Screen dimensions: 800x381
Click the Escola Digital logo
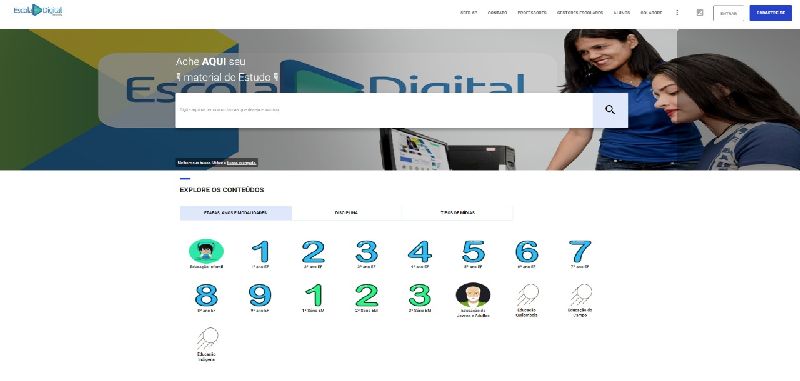(x=38, y=10)
